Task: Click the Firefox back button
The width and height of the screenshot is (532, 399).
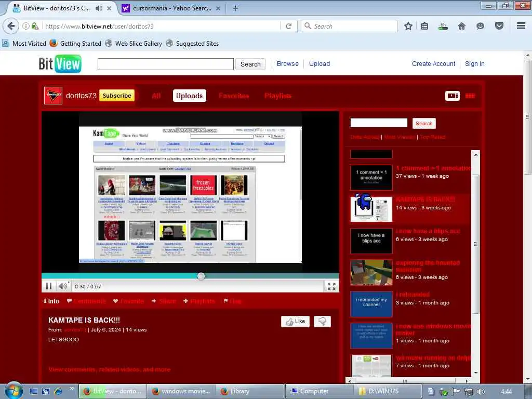Action: [x=11, y=26]
